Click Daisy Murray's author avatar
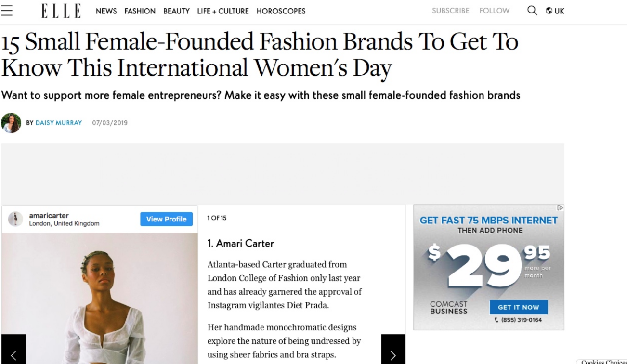This screenshot has height=364, width=627. click(11, 123)
